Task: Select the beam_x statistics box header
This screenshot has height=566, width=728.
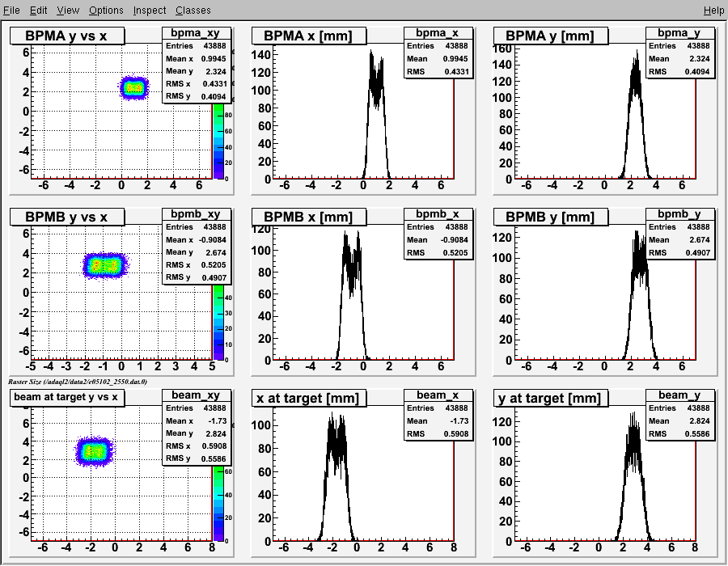Action: click(x=438, y=395)
